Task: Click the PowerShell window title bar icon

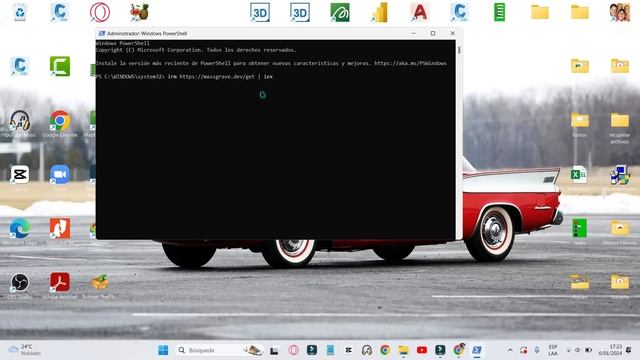Action: click(x=102, y=33)
